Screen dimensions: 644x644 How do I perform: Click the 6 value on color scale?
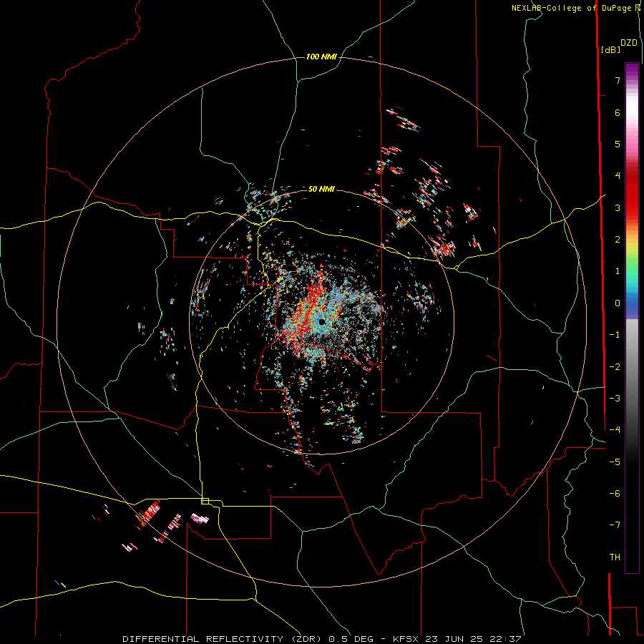point(618,112)
